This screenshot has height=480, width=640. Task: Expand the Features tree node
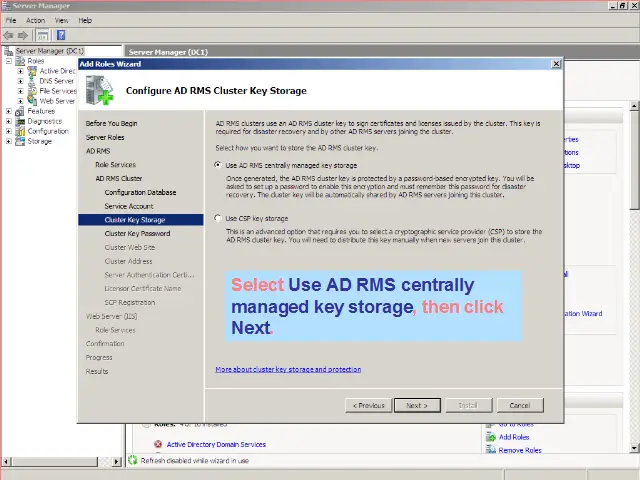click(9, 111)
